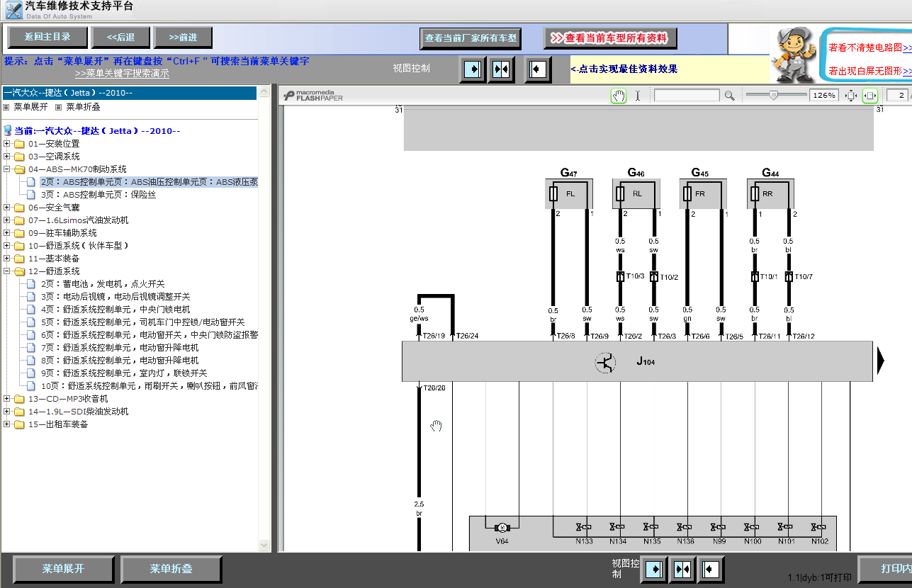
Task: Click the large 菜单折叠 button in bottom bar
Action: click(x=171, y=569)
